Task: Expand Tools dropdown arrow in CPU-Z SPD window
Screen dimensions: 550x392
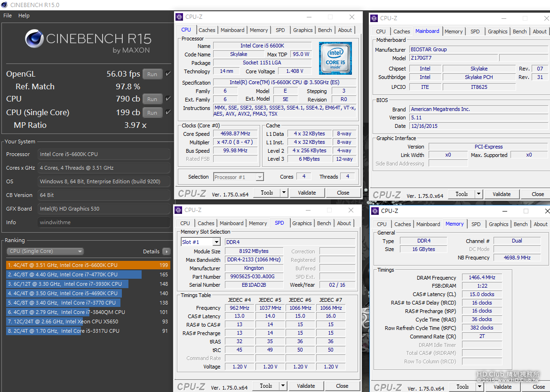Action: pos(283,386)
